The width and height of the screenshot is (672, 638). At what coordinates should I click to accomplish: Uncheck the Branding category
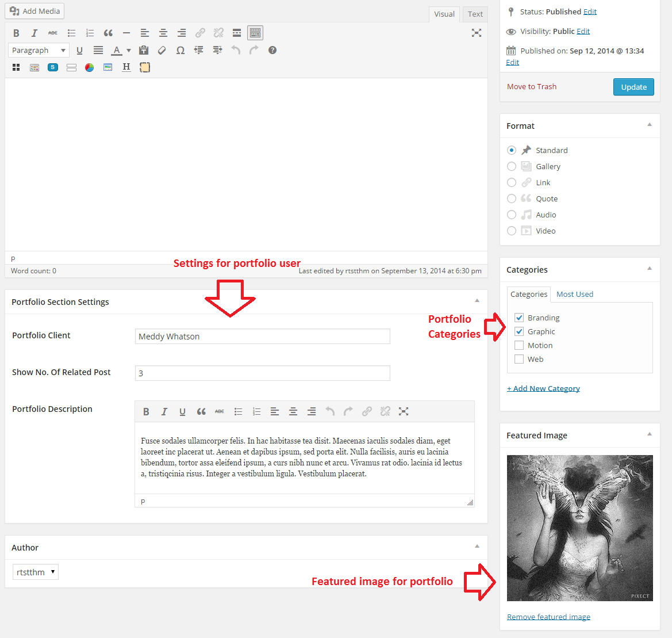(519, 318)
